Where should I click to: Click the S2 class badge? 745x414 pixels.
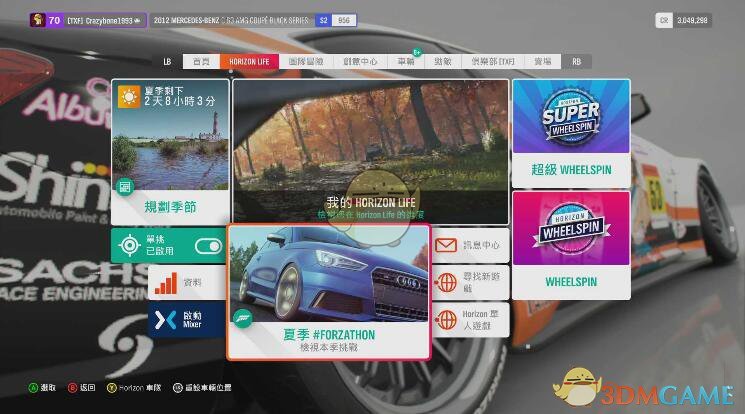click(x=324, y=20)
